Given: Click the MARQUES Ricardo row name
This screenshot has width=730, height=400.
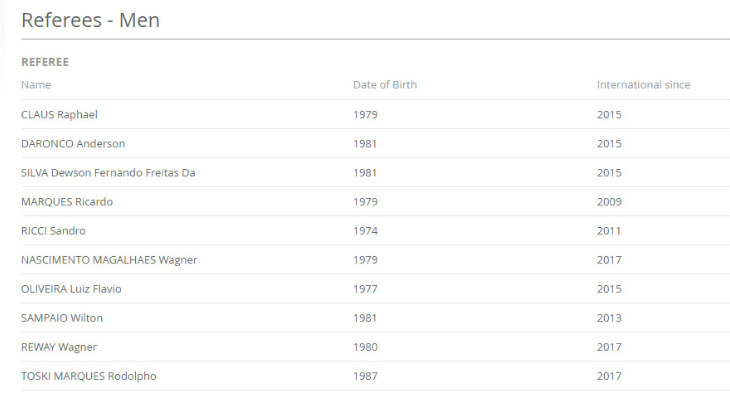Looking at the screenshot, I should click(67, 201).
